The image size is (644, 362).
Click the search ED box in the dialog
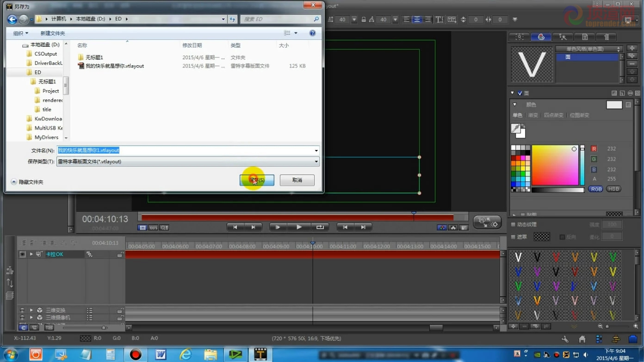click(x=281, y=19)
